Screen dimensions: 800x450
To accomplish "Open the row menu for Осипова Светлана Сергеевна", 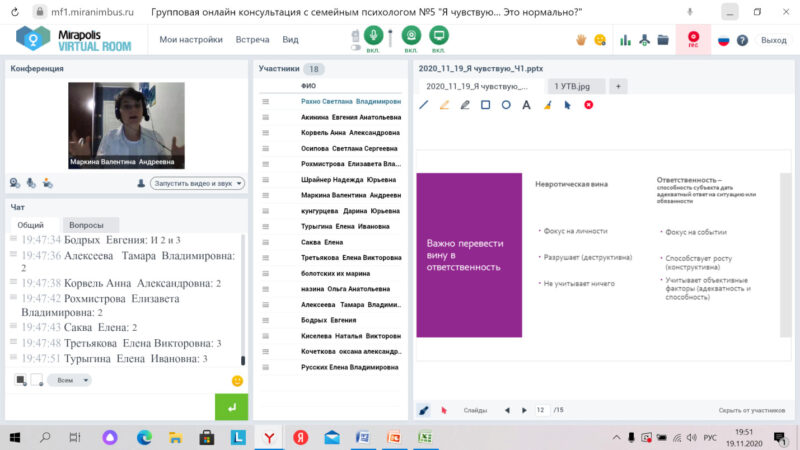I will coord(265,148).
